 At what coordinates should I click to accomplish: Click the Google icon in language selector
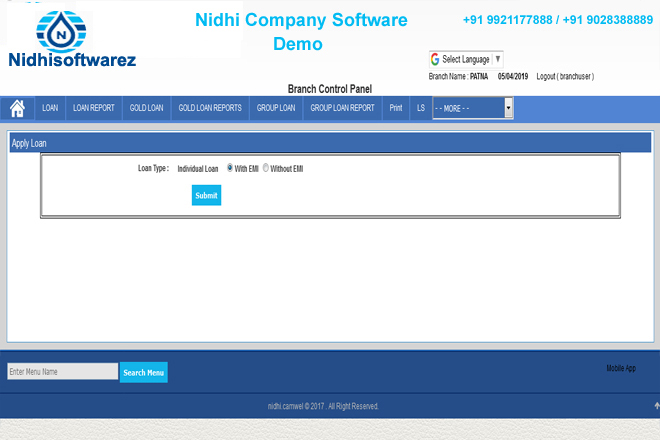pos(435,59)
